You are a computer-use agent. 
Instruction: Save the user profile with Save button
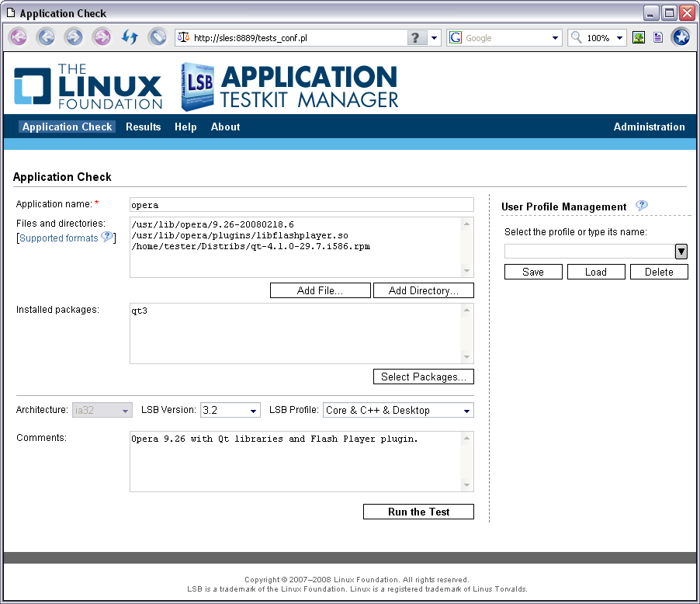[533, 272]
